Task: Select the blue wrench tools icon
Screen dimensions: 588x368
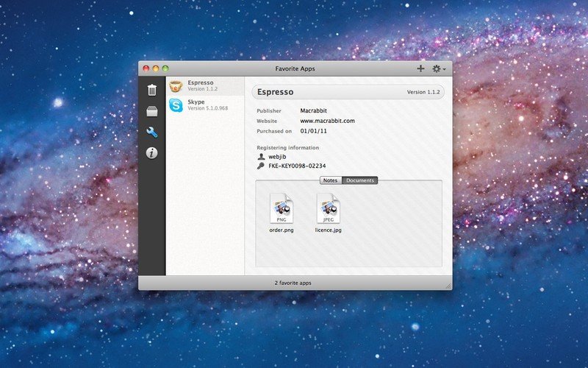Action: point(152,132)
